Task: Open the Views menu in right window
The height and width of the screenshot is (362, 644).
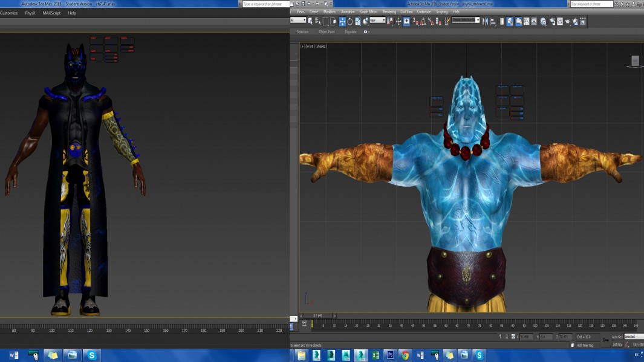Action: tap(301, 12)
